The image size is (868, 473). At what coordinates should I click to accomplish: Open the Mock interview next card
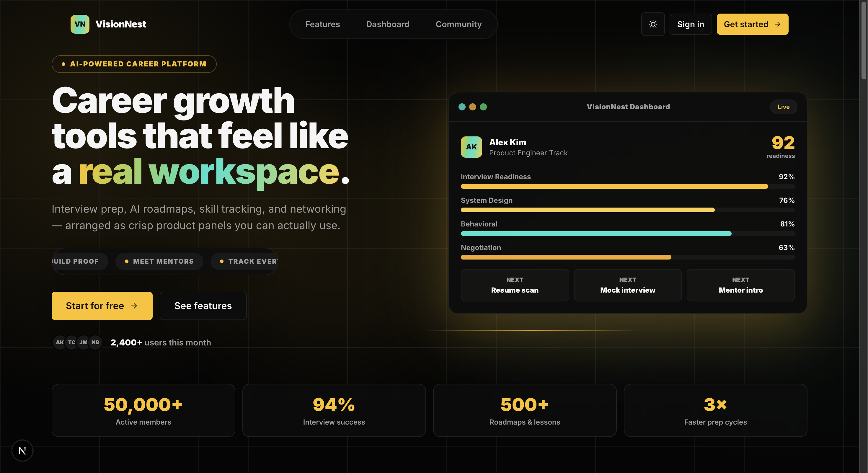(x=627, y=285)
